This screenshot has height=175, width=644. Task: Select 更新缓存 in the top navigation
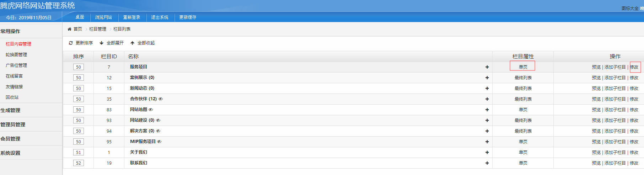[188, 17]
